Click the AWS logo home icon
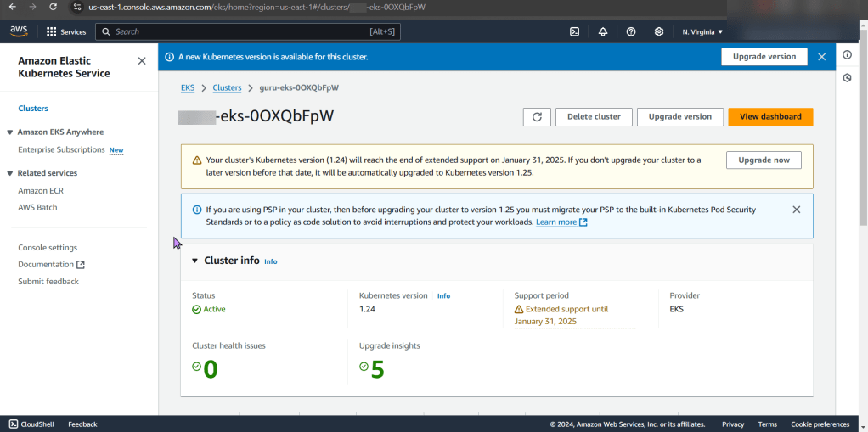 [x=19, y=31]
